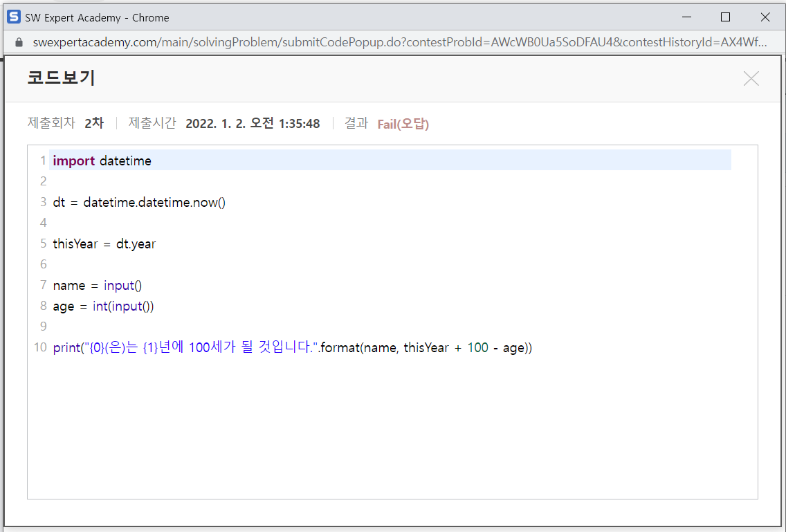Maximize the Chrome window
This screenshot has width=786, height=532.
coord(725,17)
